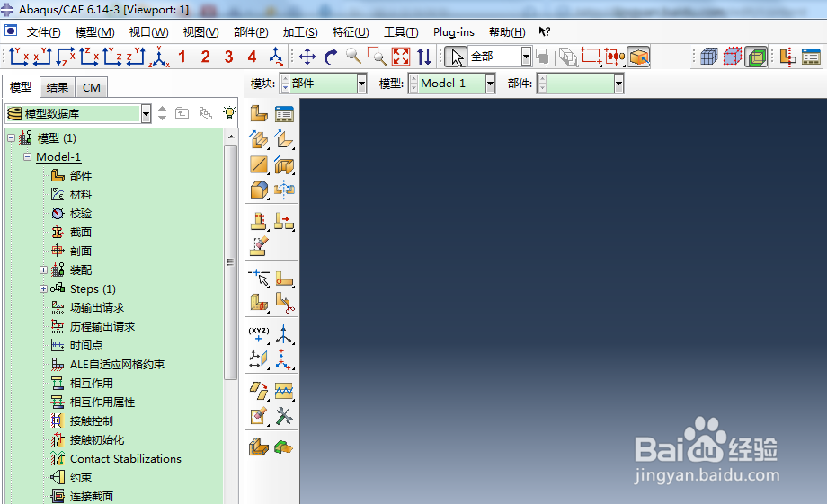This screenshot has height=504, width=827.
Task: Expand the Steps (1) tree node
Action: 43,289
